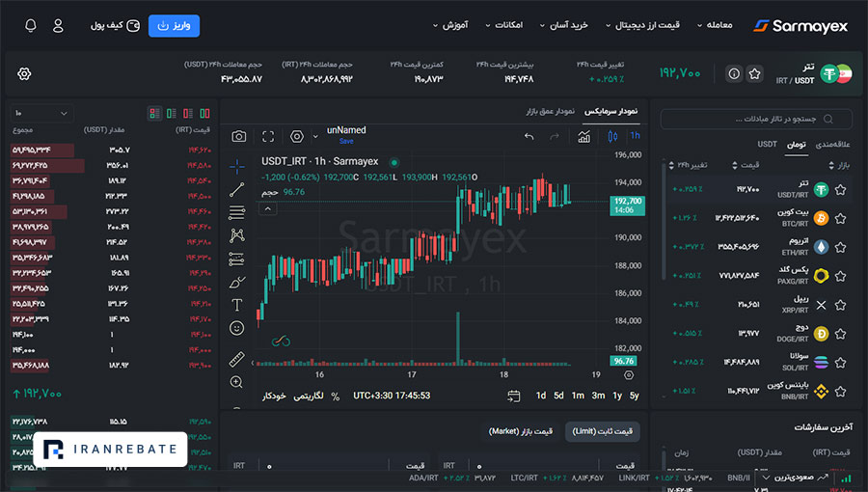Sort markets by تغییر ۲۴h column
The height and width of the screenshot is (492, 868).
pyautogui.click(x=688, y=165)
